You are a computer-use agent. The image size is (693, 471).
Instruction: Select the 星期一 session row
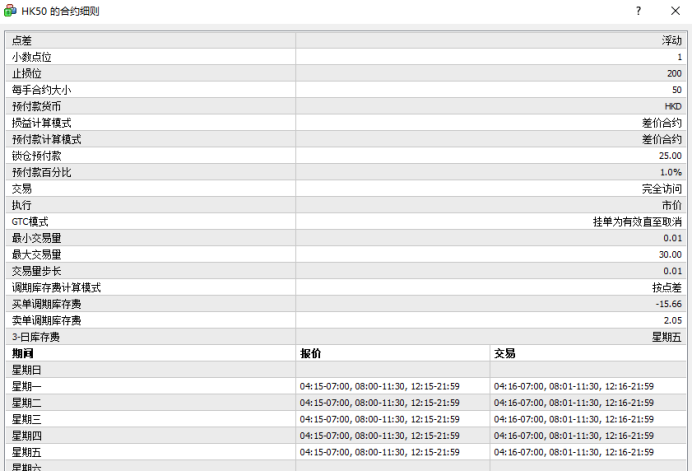150,386
